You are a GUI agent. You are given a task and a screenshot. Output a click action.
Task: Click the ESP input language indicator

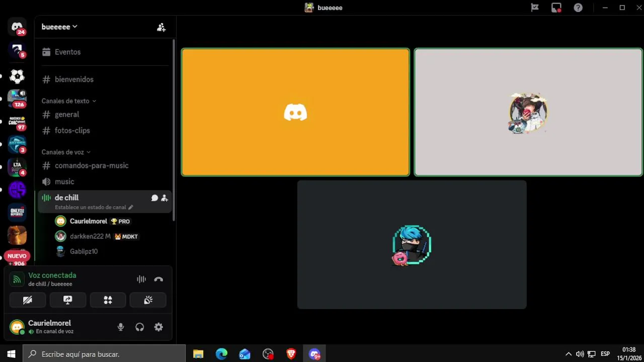point(605,354)
